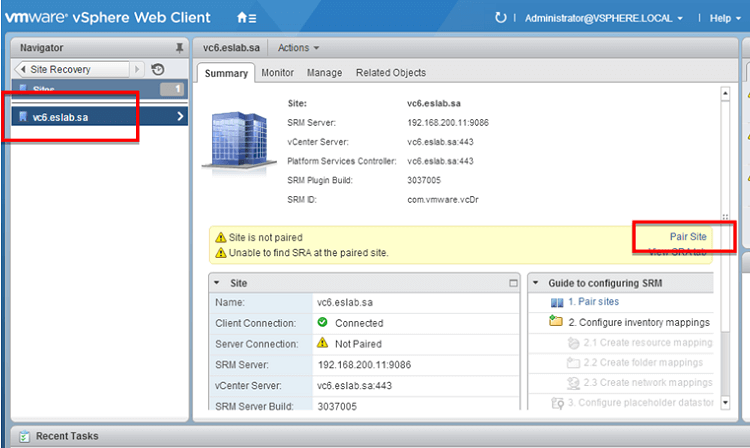Pin the Navigator panel
Viewport: 750px width, 448px height.
(179, 47)
